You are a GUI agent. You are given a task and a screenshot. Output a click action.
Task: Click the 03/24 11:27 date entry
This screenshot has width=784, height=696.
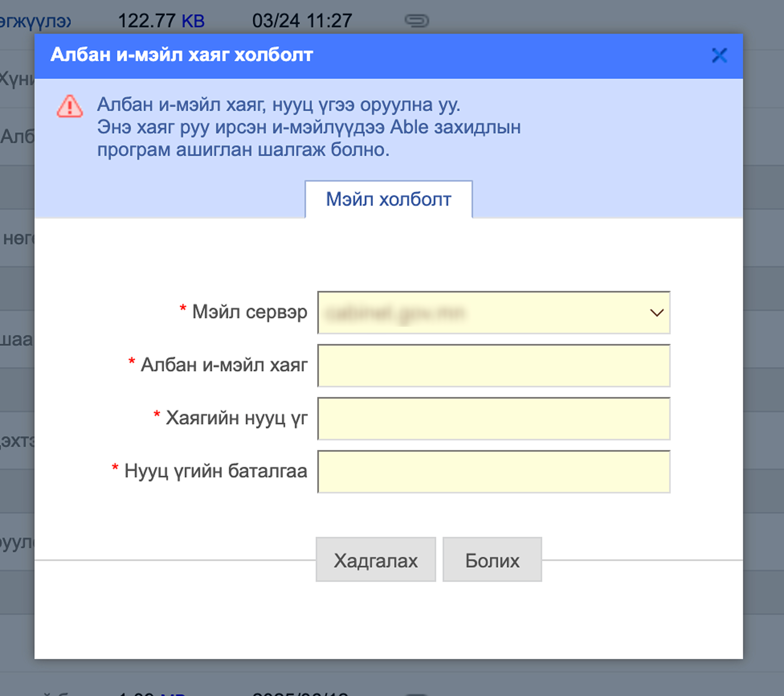(x=302, y=21)
